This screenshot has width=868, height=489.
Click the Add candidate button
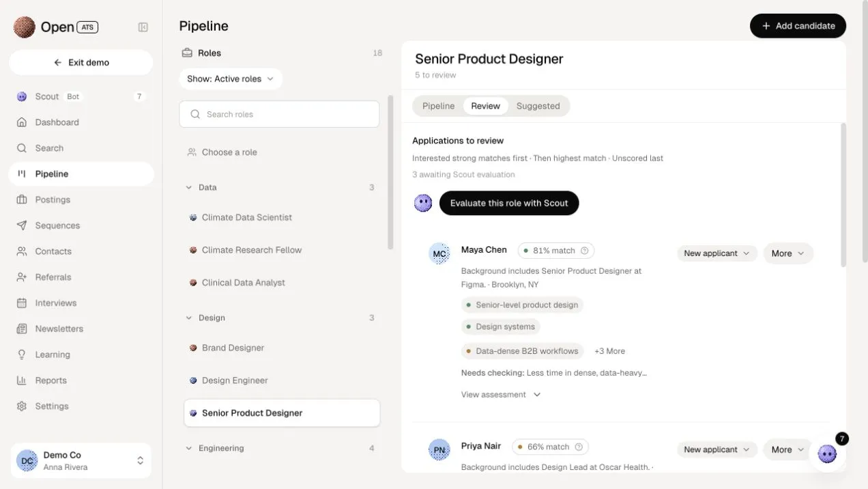798,26
